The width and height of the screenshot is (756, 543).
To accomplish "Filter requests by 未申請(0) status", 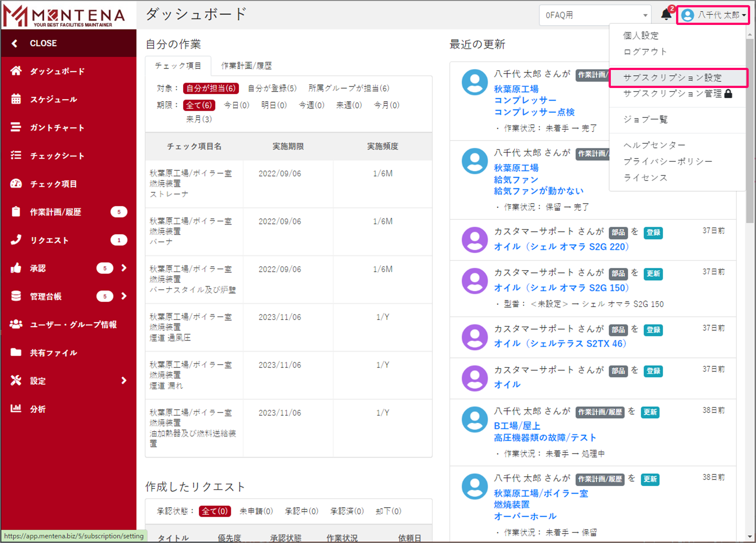I will tap(256, 511).
